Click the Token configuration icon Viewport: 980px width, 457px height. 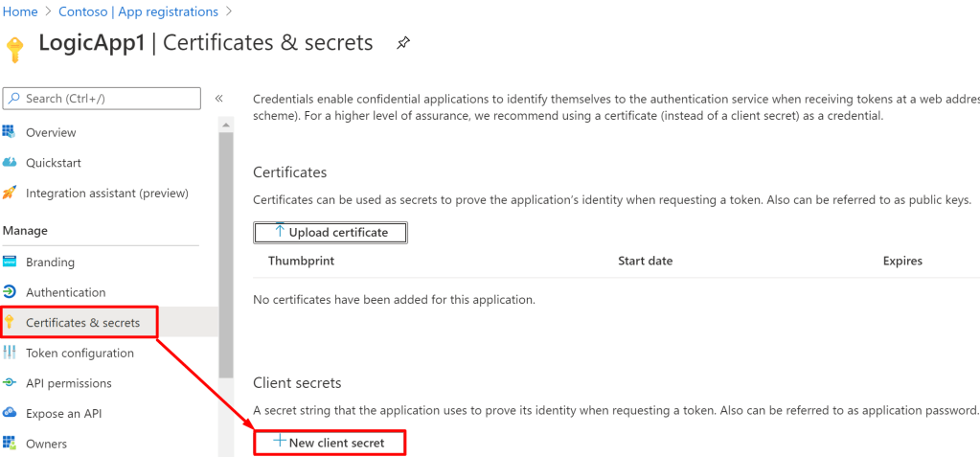point(10,353)
